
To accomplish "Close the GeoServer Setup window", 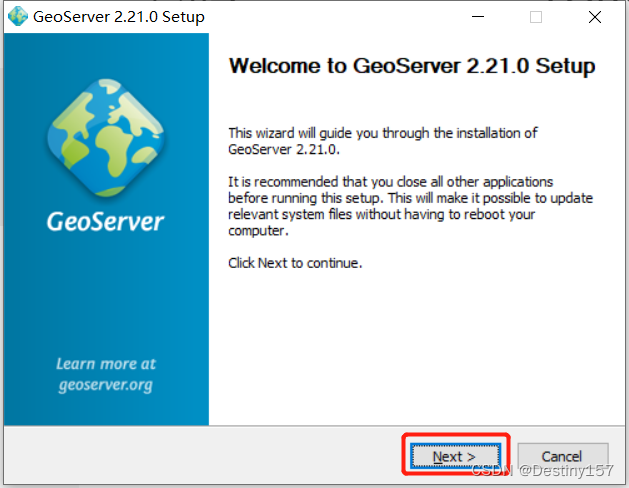I will [x=595, y=17].
